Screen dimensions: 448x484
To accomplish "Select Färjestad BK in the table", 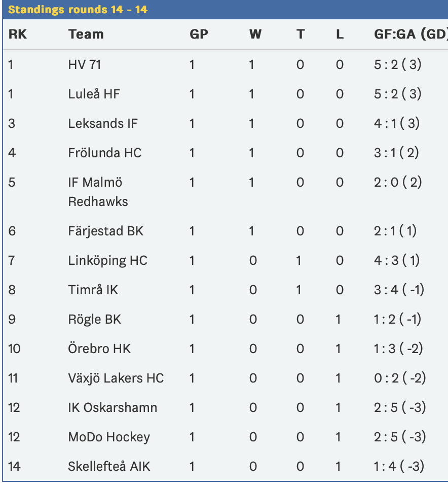I will click(x=106, y=231).
